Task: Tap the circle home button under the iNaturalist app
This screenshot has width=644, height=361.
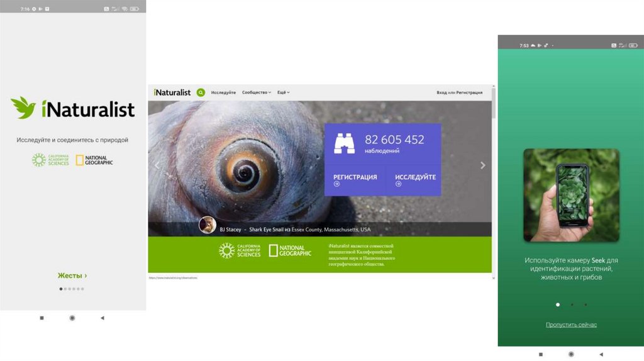Action: pyautogui.click(x=72, y=318)
